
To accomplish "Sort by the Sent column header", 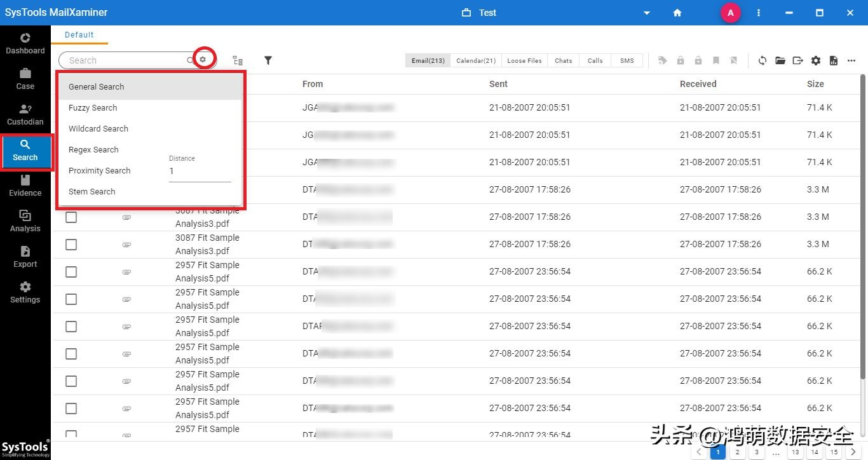I will coord(499,84).
